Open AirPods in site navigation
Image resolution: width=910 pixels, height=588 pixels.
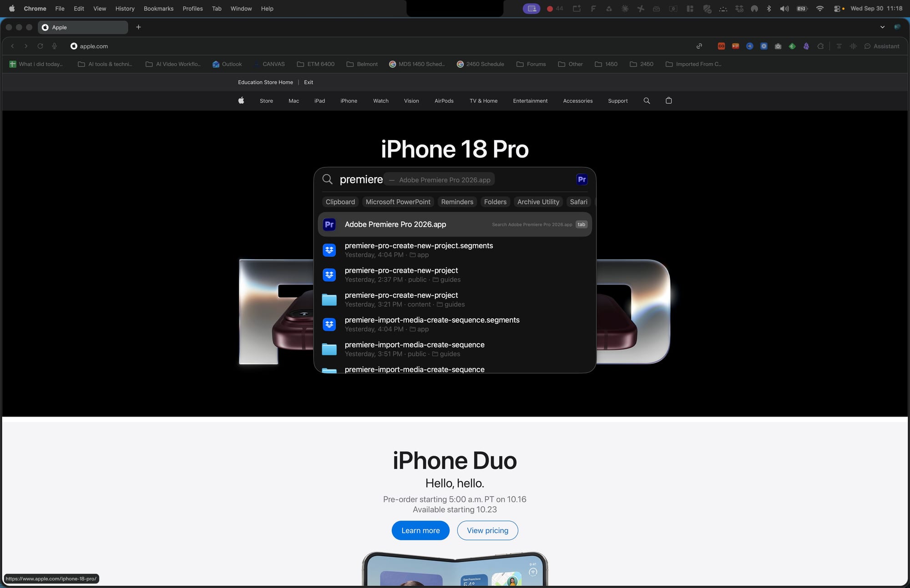tap(444, 101)
